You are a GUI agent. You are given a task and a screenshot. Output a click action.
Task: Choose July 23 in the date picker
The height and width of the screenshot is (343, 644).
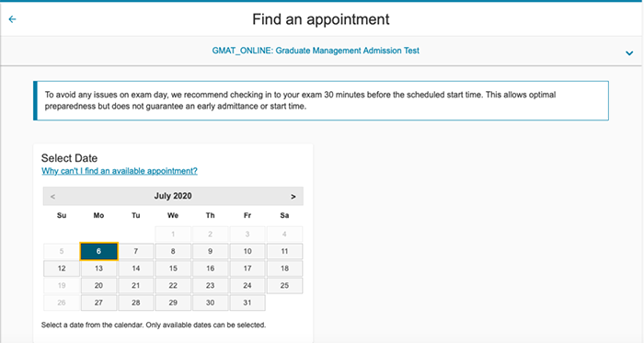[211, 286]
